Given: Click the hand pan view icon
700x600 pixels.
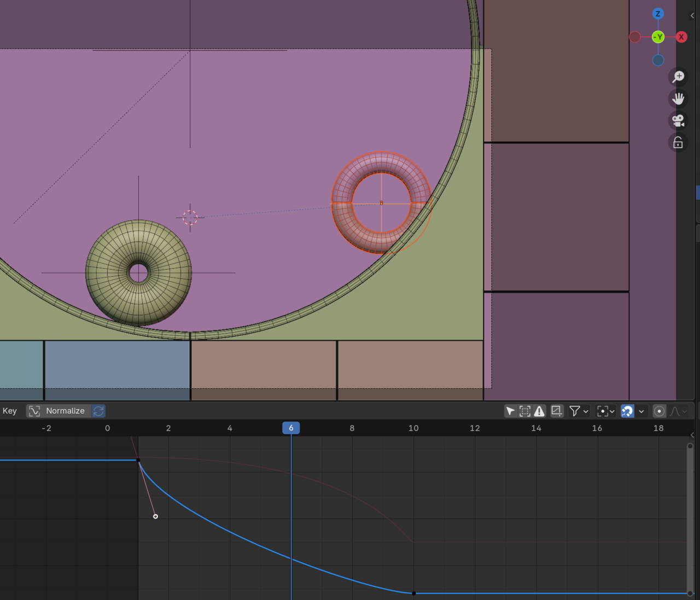Looking at the screenshot, I should click(678, 99).
